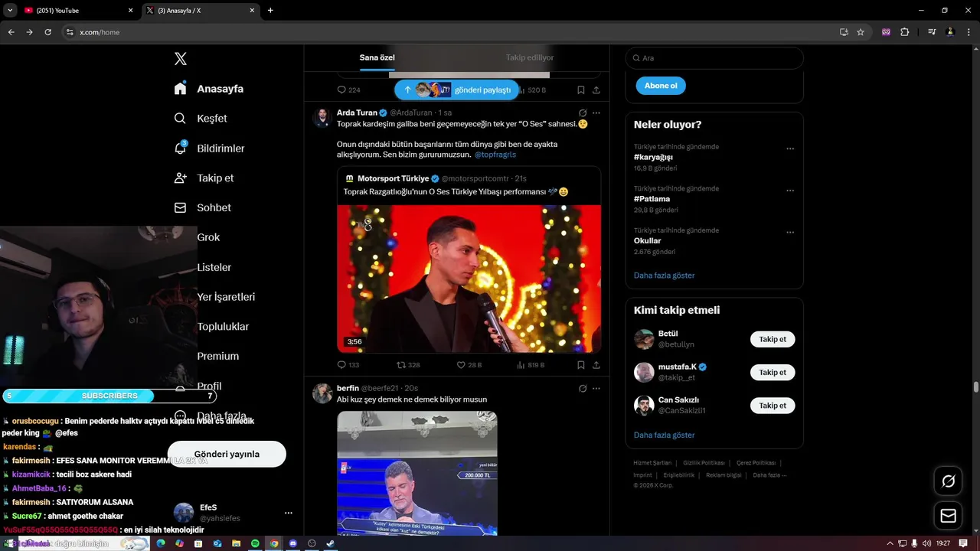Open Spotify from the taskbar

[x=254, y=543]
